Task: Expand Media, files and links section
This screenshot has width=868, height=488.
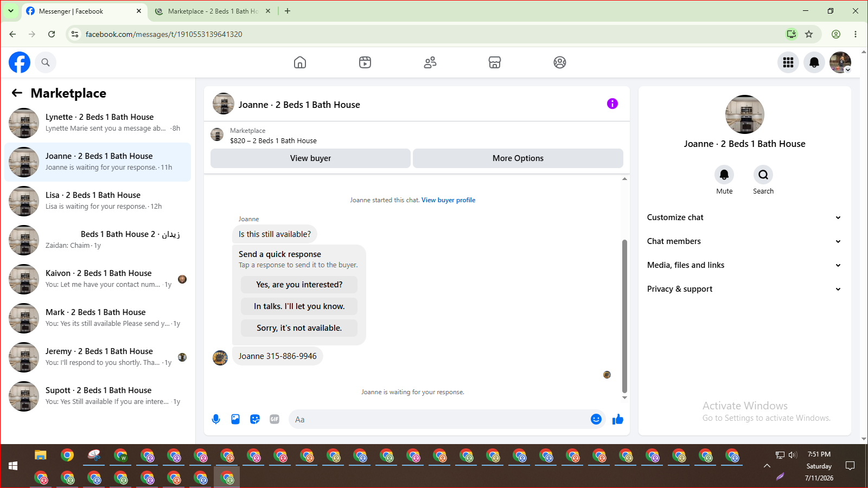Action: (744, 265)
